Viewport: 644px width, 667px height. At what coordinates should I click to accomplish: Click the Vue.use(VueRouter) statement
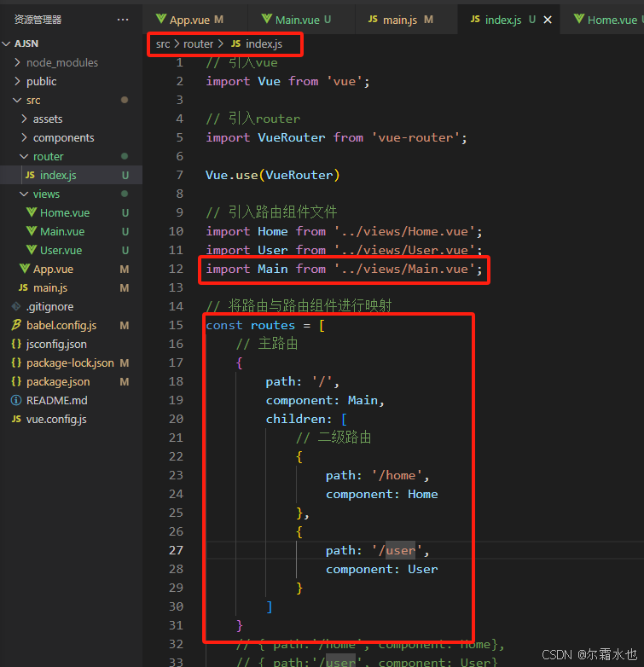pyautogui.click(x=272, y=175)
